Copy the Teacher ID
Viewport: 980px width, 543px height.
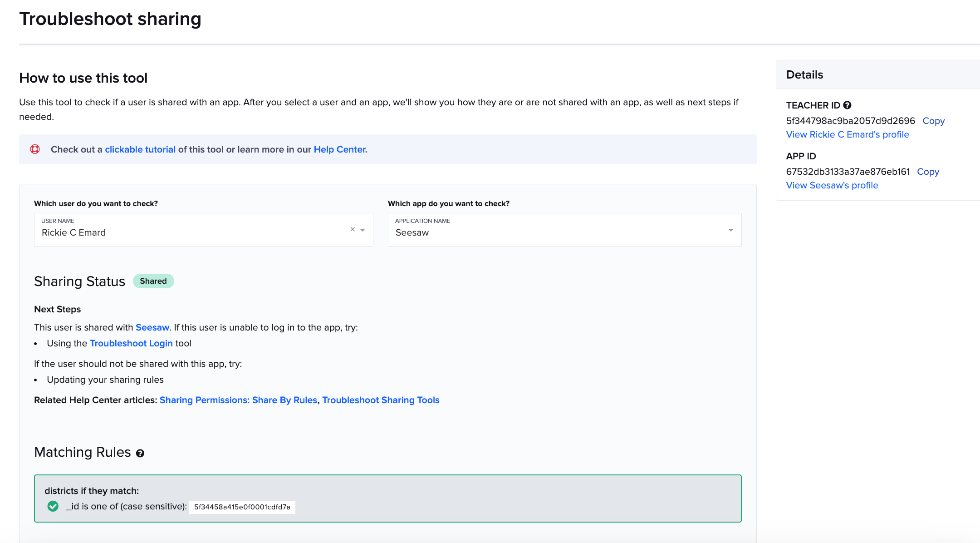click(x=934, y=121)
